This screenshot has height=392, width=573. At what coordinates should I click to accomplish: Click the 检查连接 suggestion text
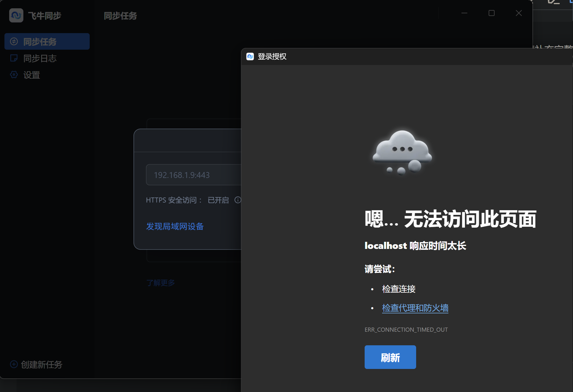click(x=399, y=289)
